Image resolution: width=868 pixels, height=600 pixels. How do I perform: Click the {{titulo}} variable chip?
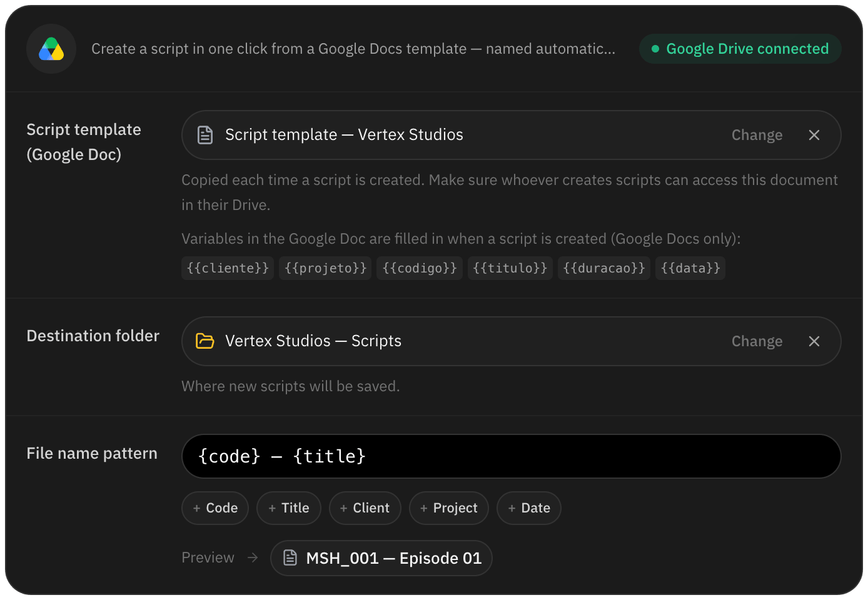510,268
